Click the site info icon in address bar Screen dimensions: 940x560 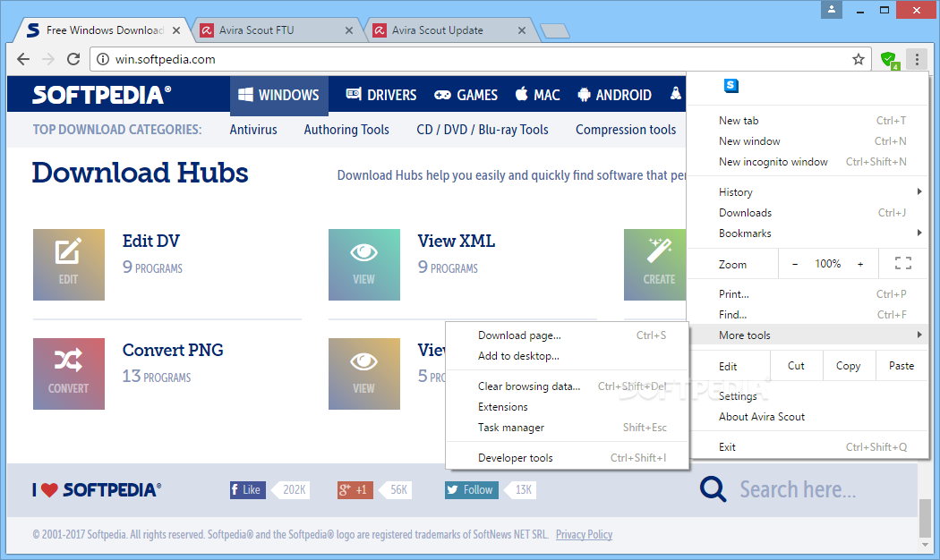click(103, 59)
